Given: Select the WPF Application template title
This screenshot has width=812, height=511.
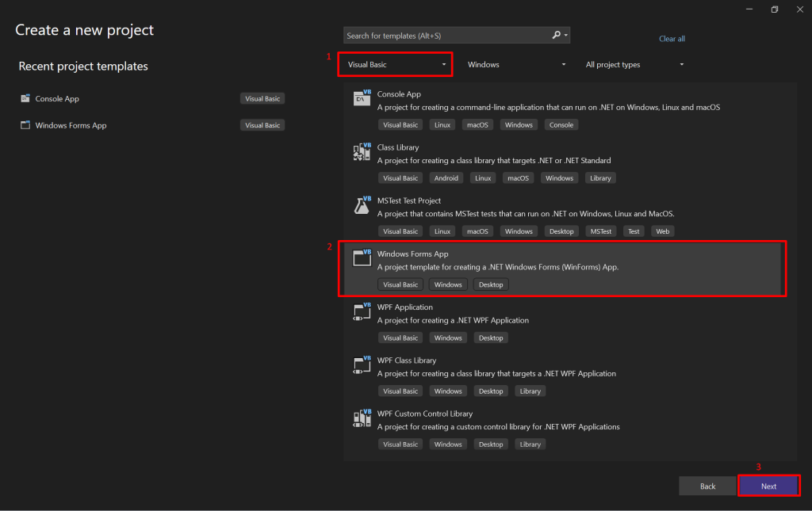Looking at the screenshot, I should pos(405,307).
